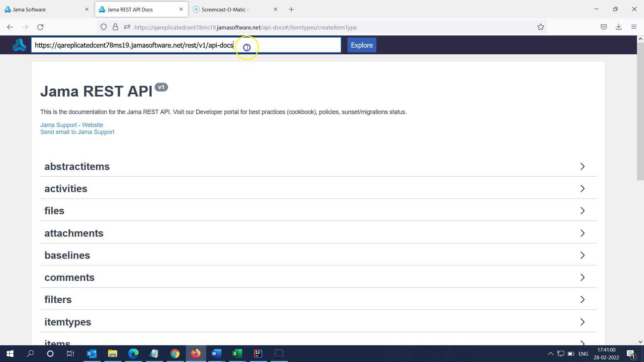Screen dimensions: 644x362
Task: Open Firefox downloads panel
Action: click(619, 27)
